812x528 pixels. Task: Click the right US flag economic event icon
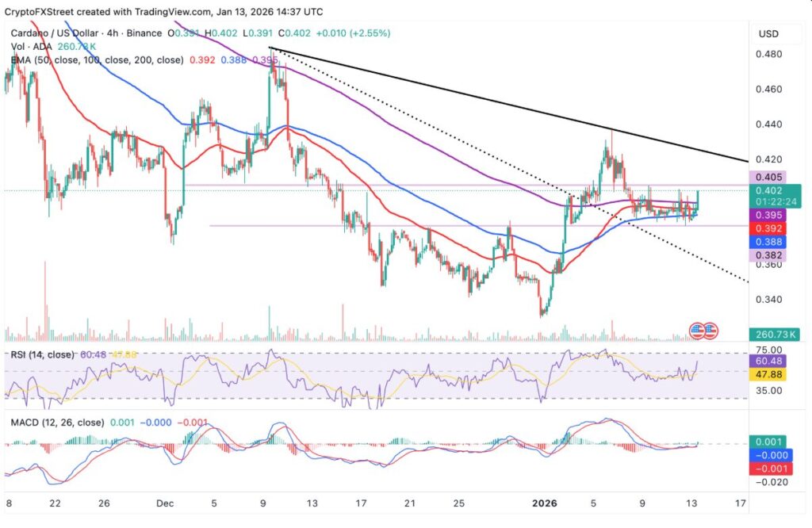click(x=710, y=329)
